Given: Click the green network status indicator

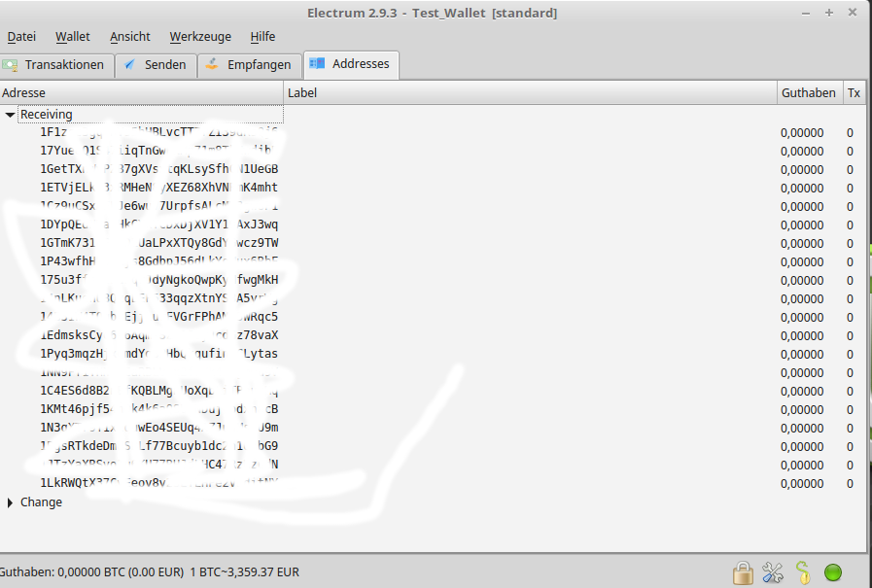Looking at the screenshot, I should click(833, 572).
